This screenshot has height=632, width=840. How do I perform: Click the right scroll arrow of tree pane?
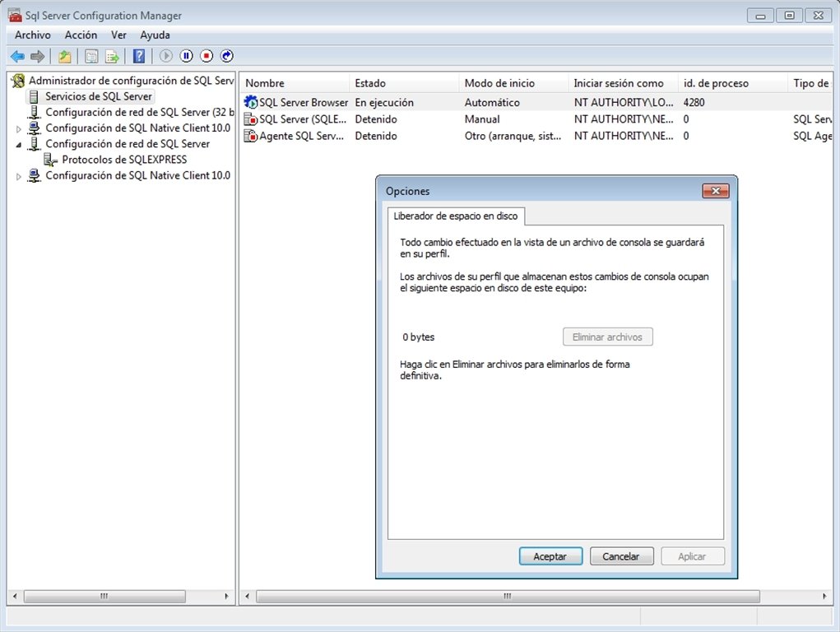(226, 596)
